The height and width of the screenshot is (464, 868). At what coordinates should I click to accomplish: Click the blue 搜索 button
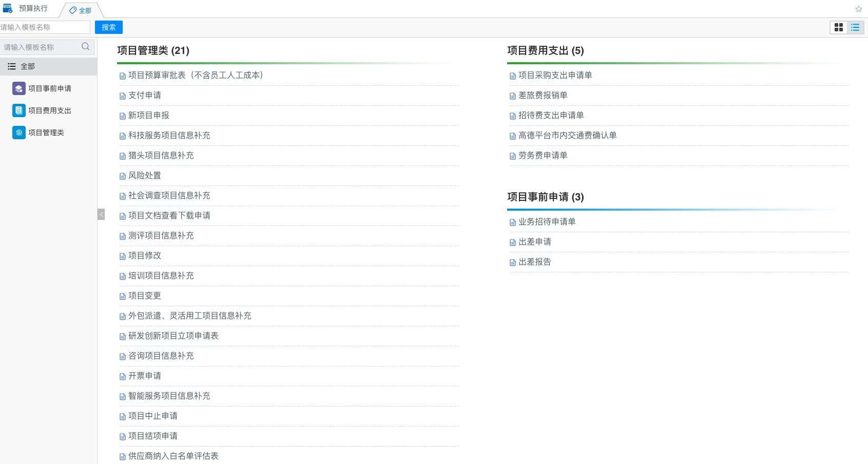(x=108, y=27)
